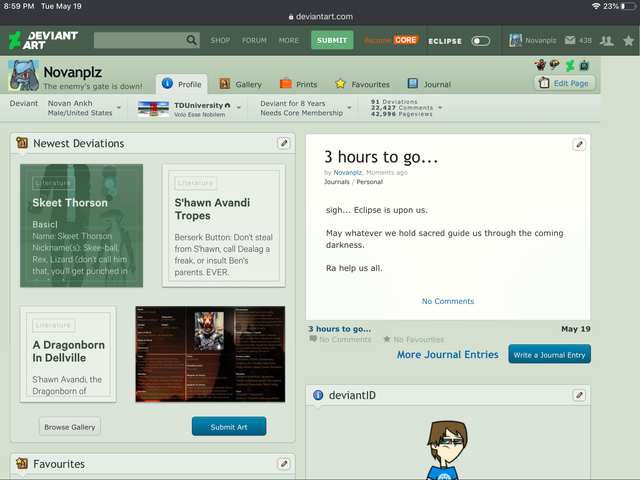Open the dark character sheet thumbnail

click(210, 354)
